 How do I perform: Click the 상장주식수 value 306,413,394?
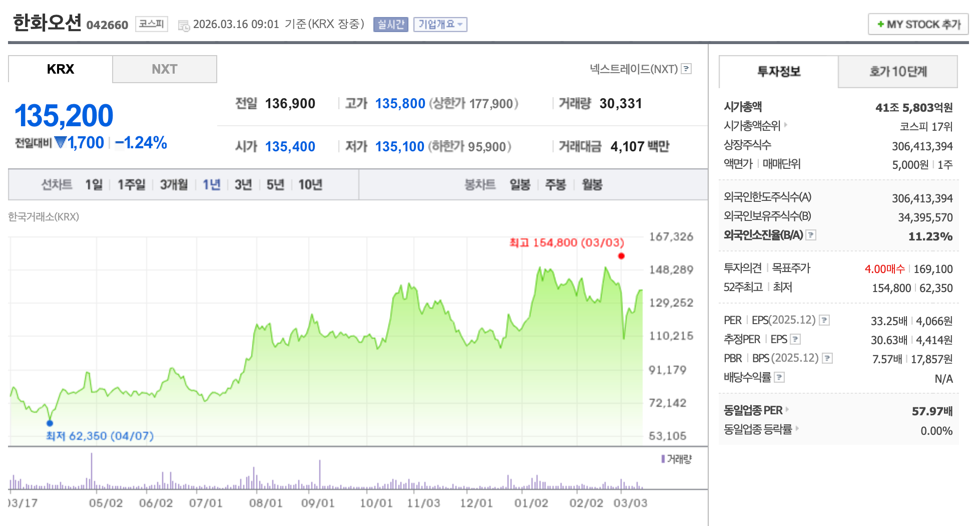(x=922, y=146)
